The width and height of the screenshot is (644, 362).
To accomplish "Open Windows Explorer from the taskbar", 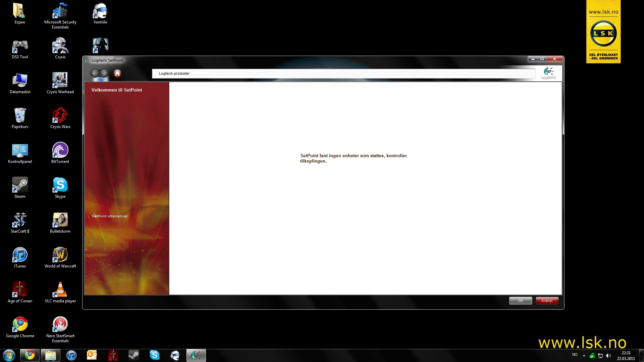I will pyautogui.click(x=51, y=355).
